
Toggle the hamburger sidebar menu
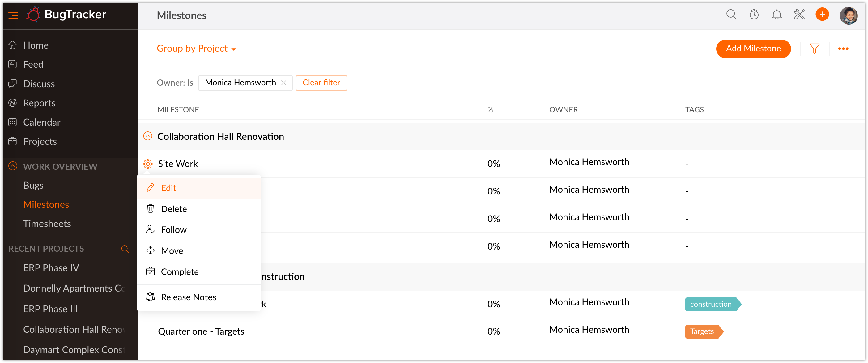[13, 15]
